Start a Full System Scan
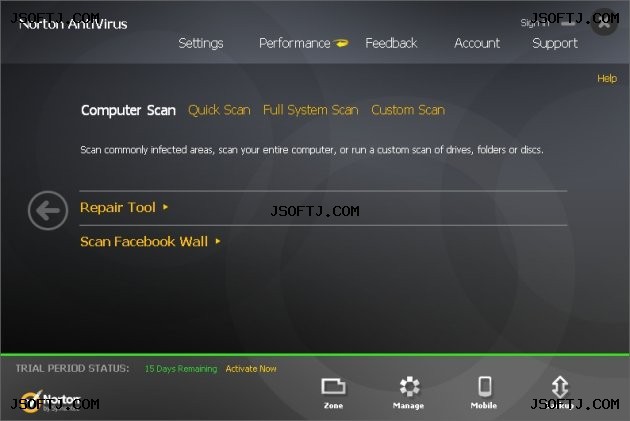 point(311,110)
